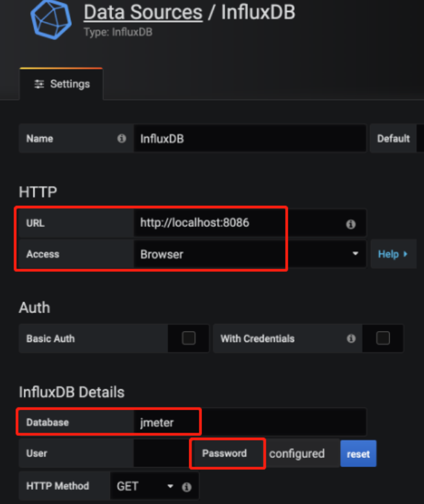Enable the With Credentials checkbox
This screenshot has height=504, width=424.
tap(383, 338)
